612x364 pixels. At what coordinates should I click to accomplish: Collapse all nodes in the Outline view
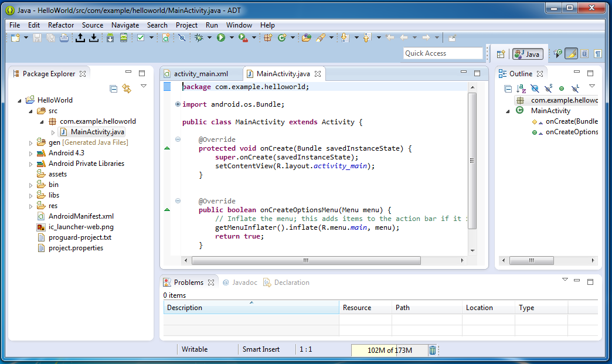click(x=508, y=88)
